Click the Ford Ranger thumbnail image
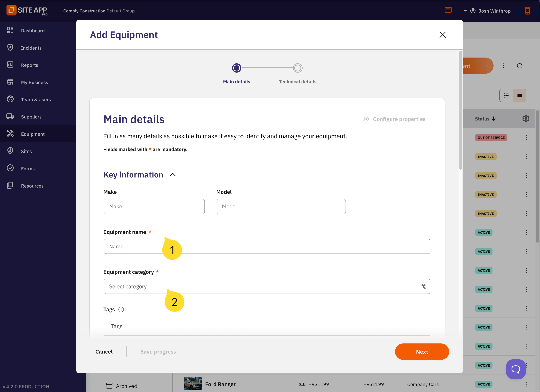Screen dimensions: 540x392 pos(193,383)
